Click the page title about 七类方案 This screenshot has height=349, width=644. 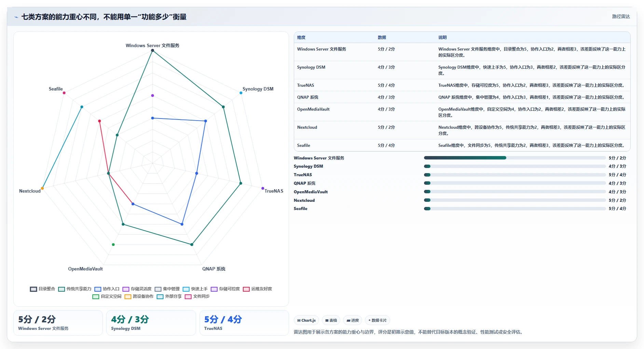(104, 17)
